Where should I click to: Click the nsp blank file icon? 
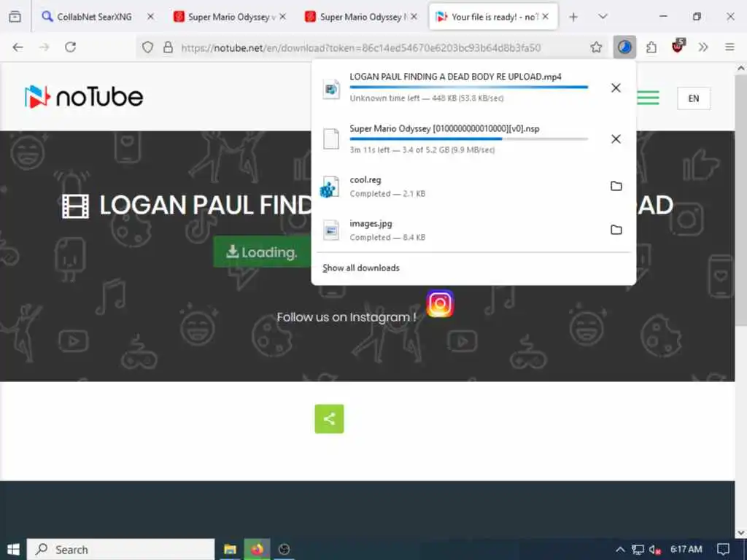[331, 139]
